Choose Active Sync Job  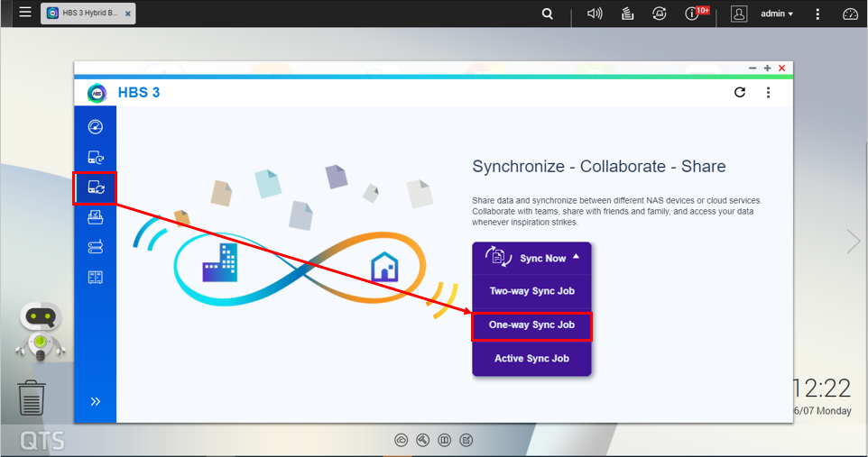click(531, 358)
